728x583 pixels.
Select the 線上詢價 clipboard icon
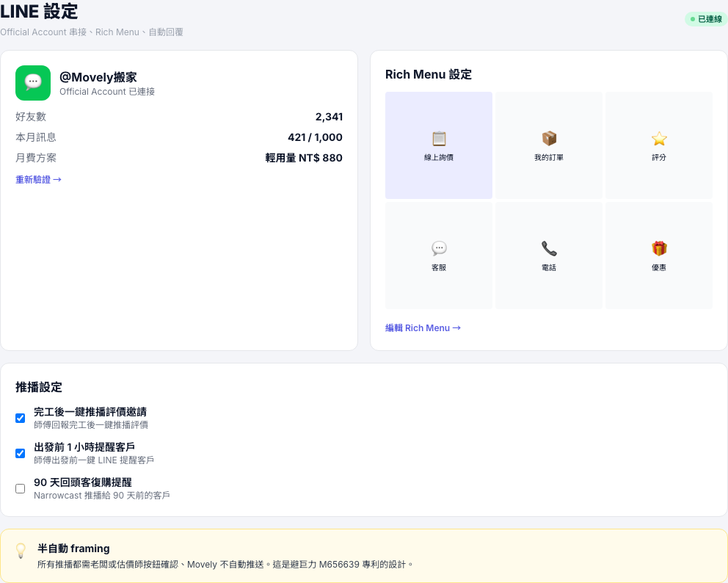point(439,139)
